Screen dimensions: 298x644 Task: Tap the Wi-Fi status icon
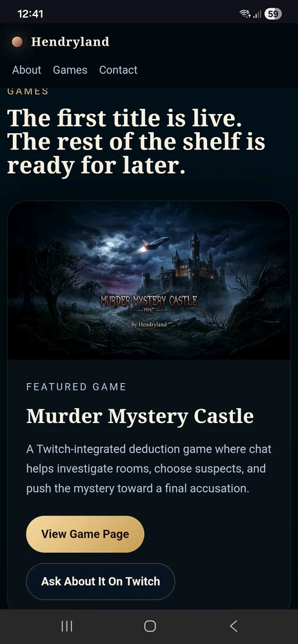(245, 14)
